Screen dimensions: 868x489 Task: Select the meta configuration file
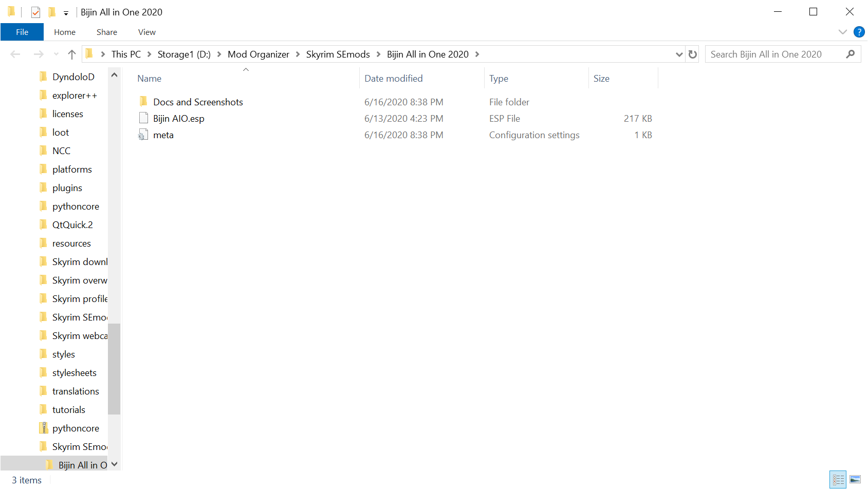163,135
